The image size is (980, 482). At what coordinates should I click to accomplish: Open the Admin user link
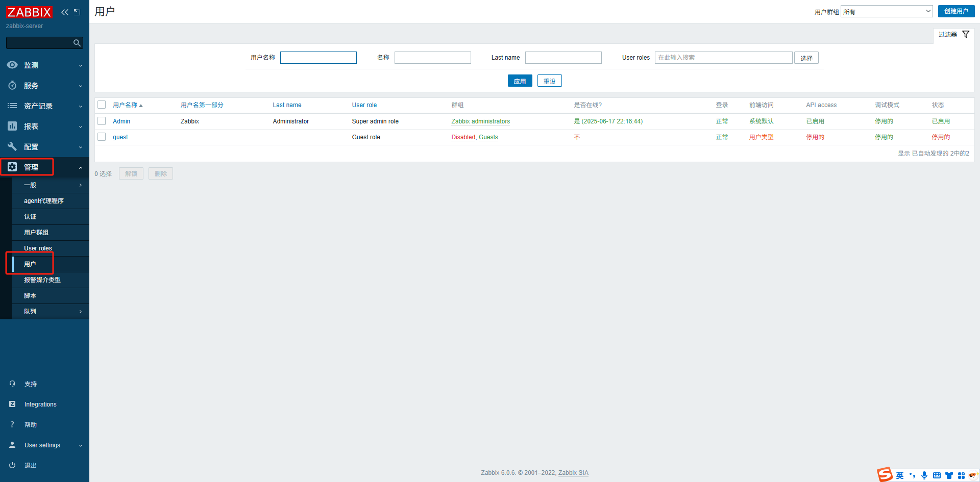click(121, 121)
